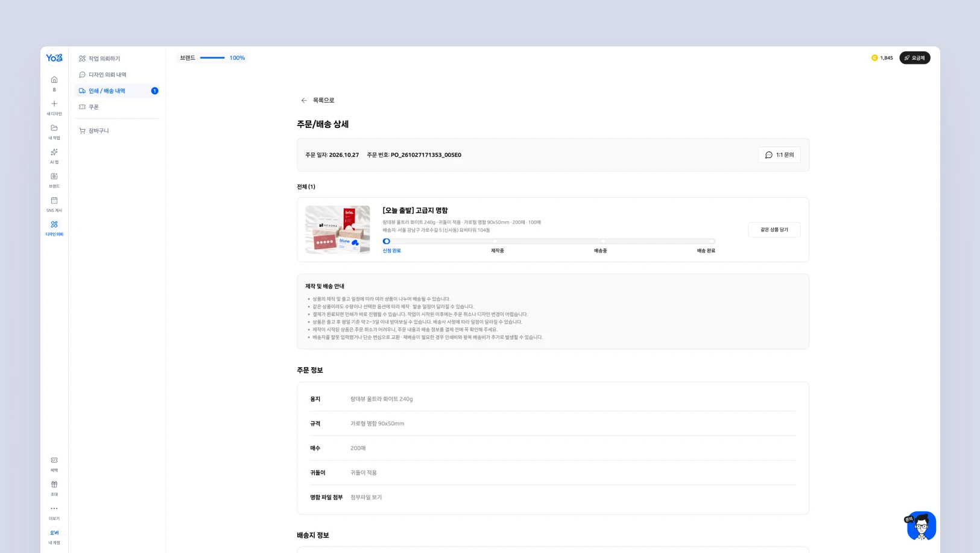
Task: Open 디자인 의뢰 내역 menu item
Action: (117, 75)
